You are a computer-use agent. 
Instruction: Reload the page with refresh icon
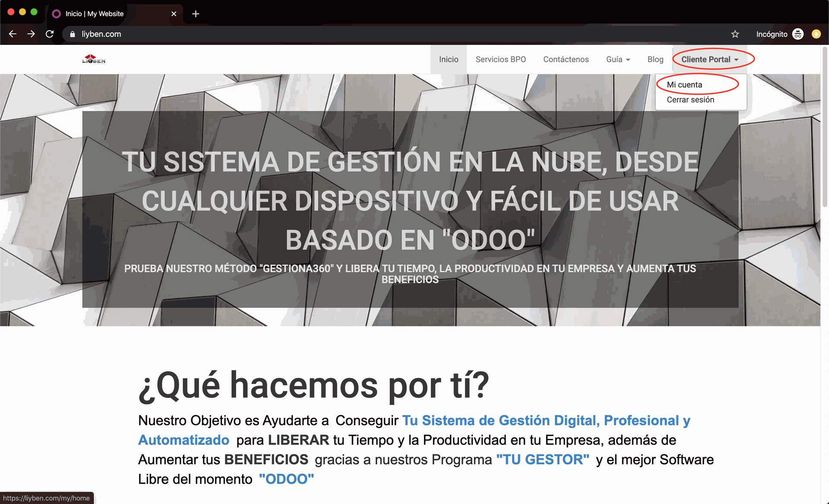point(50,34)
